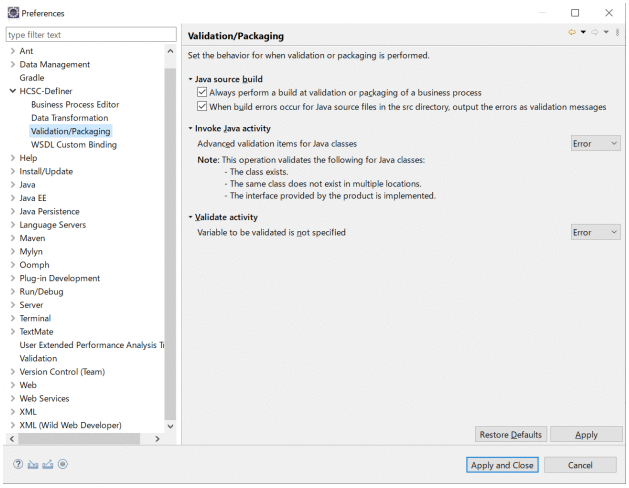Click the Export preferences icon

click(48, 464)
